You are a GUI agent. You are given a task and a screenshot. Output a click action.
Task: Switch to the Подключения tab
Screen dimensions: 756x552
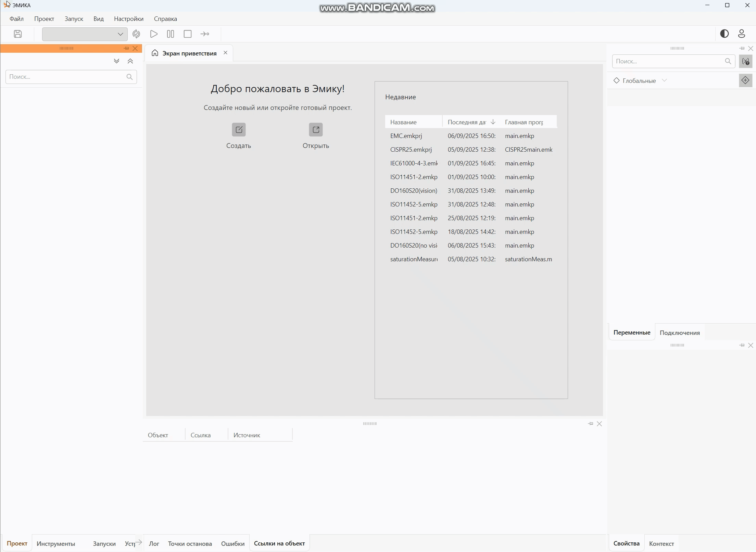(680, 333)
